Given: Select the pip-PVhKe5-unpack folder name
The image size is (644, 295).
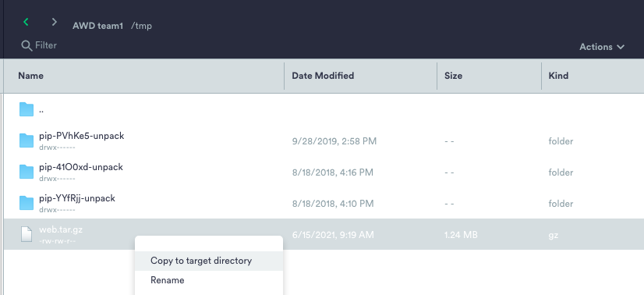Looking at the screenshot, I should tap(82, 136).
